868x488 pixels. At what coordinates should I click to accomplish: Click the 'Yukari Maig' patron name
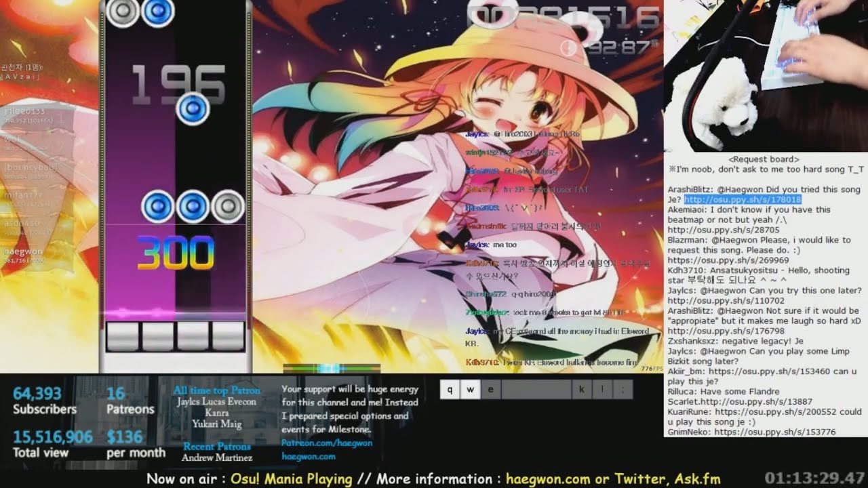(x=216, y=424)
